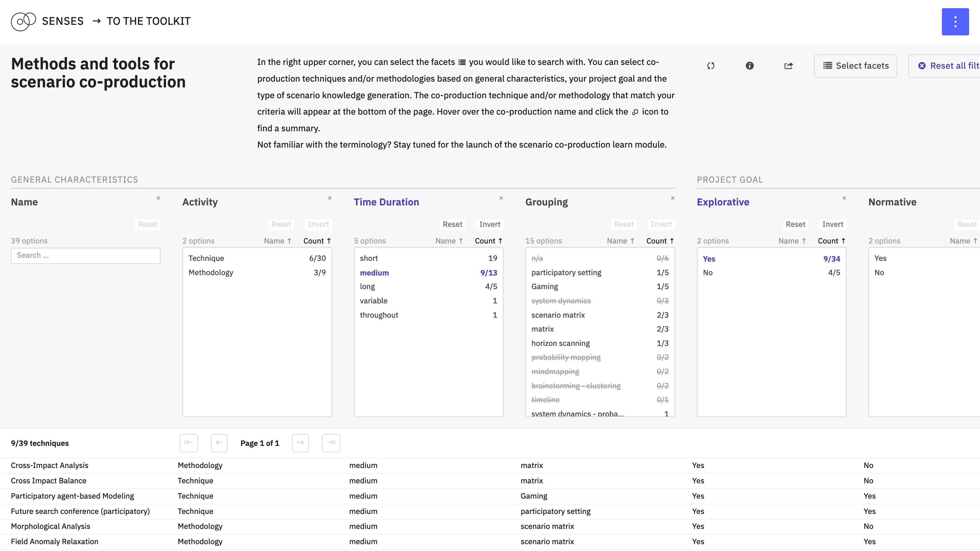Close the Time Duration facet panel

click(501, 198)
